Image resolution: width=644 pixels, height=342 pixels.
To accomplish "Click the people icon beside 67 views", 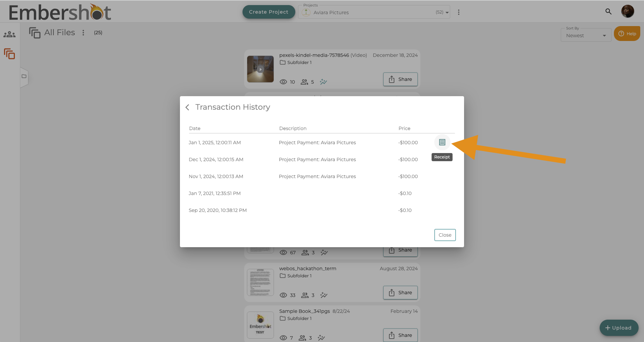I will tap(305, 253).
